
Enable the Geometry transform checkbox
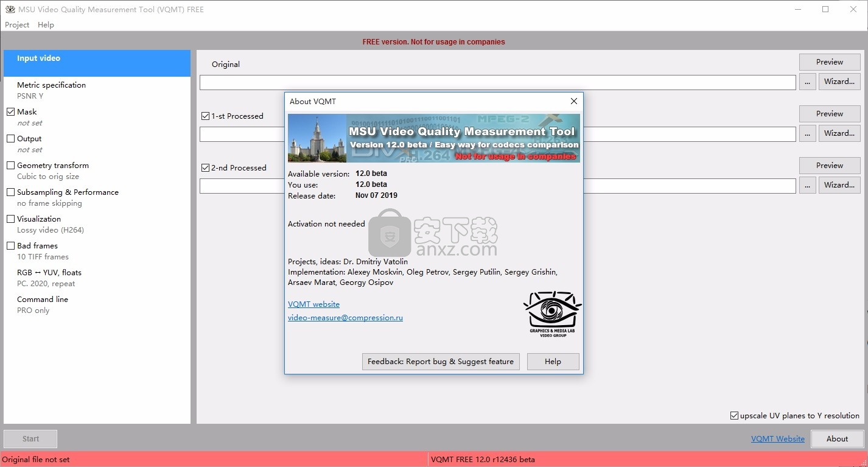click(10, 166)
